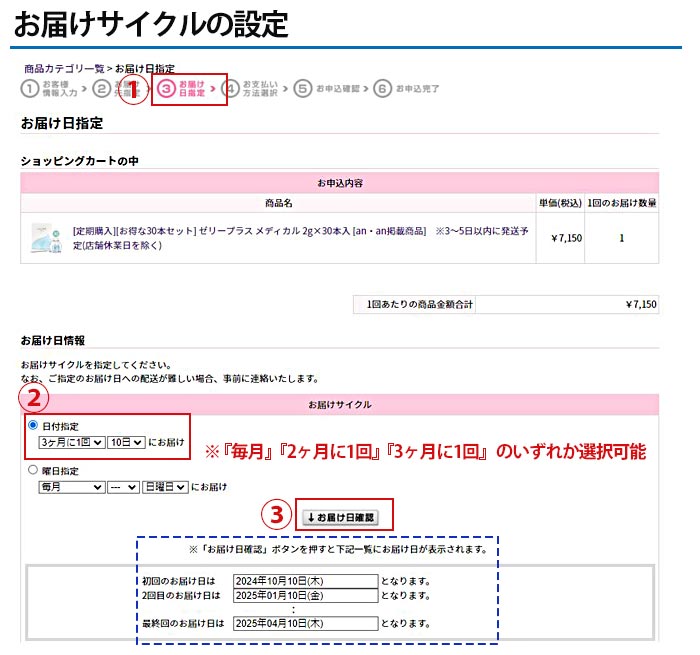Click the first delivery date field 2024年10月10日

[x=305, y=581]
